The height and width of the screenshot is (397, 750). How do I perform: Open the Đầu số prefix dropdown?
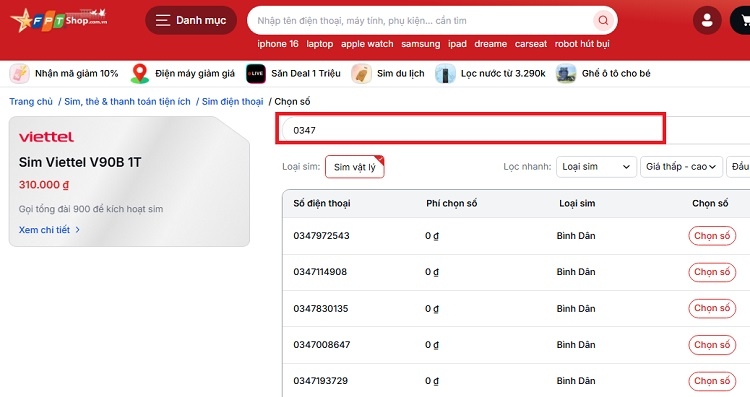tap(738, 167)
